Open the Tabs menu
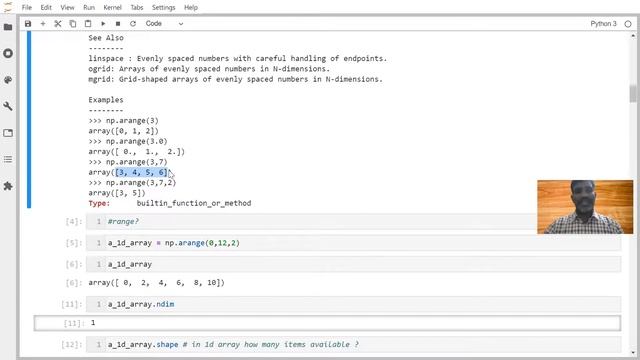 pos(137,7)
